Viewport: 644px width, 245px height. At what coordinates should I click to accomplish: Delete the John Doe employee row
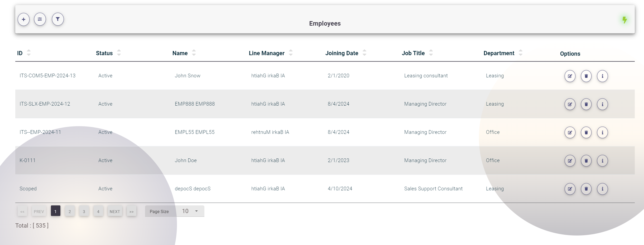pyautogui.click(x=586, y=161)
